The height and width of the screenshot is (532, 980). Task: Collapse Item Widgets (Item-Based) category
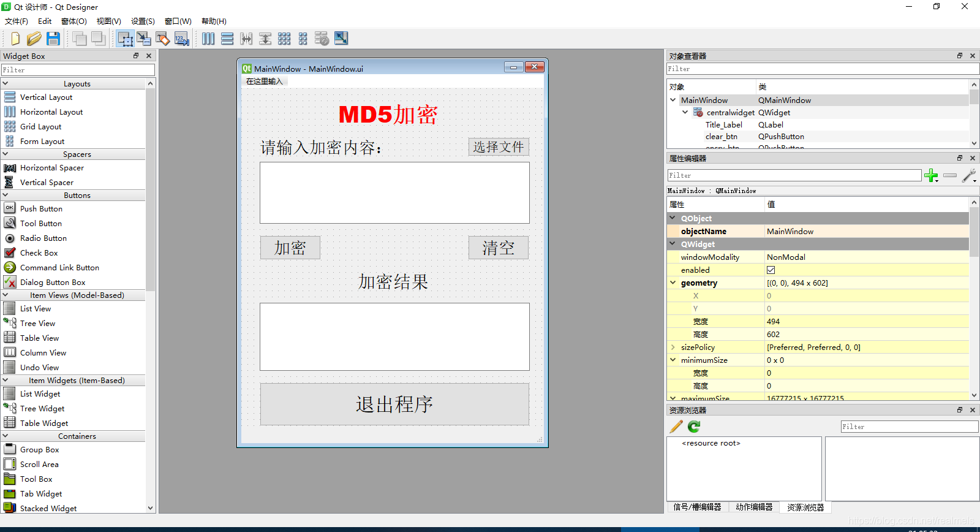6,380
